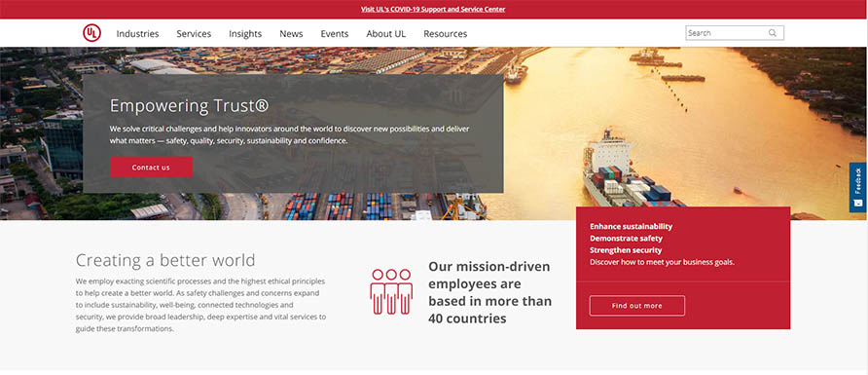Click the UL logo icon

pyautogui.click(x=91, y=33)
